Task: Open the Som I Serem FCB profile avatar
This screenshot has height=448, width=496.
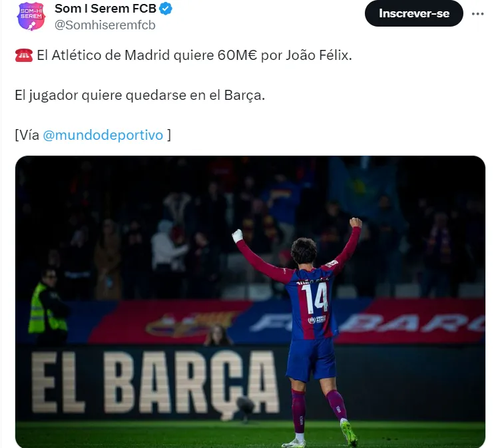Action: (x=31, y=16)
